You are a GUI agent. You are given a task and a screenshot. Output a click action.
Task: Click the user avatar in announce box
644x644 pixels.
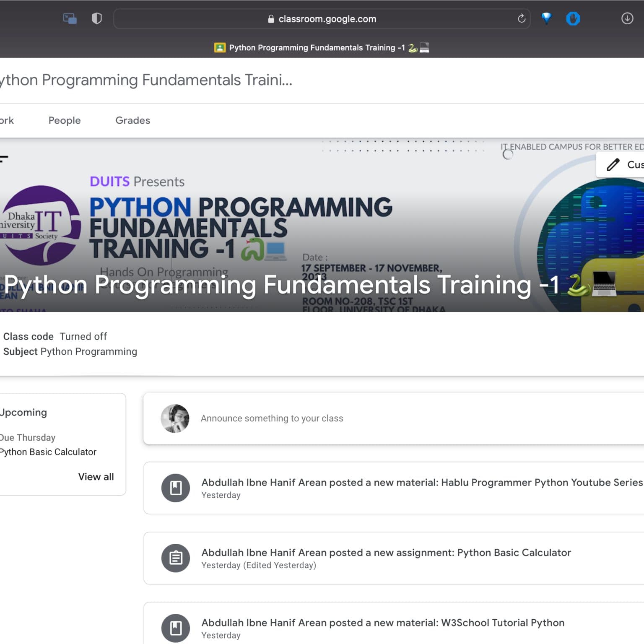point(175,418)
